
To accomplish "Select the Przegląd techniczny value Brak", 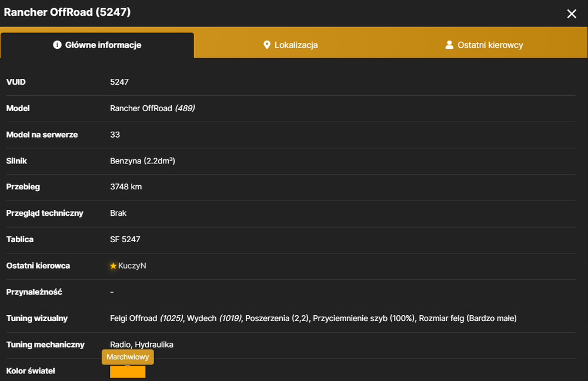I will tap(118, 213).
